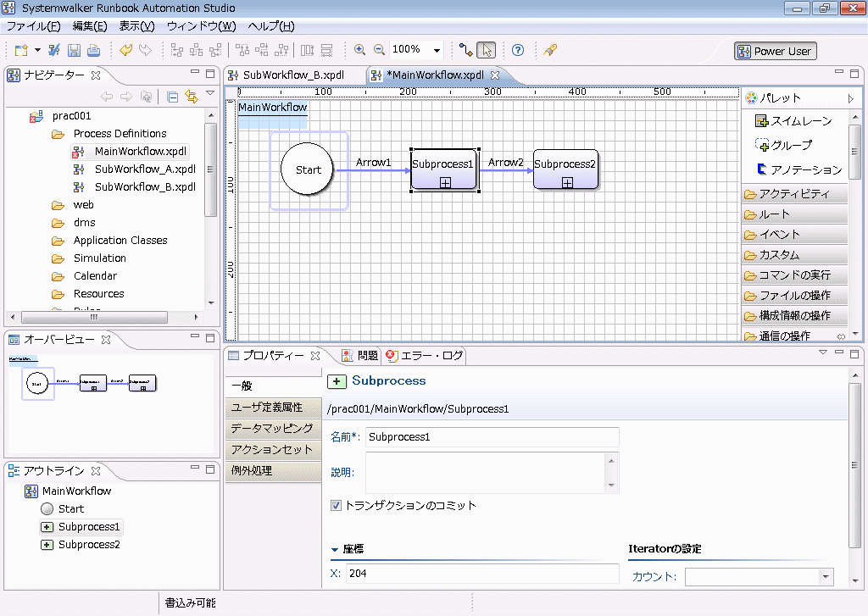This screenshot has width=868, height=616.
Task: Click the 名前 name input field
Action: [x=492, y=436]
